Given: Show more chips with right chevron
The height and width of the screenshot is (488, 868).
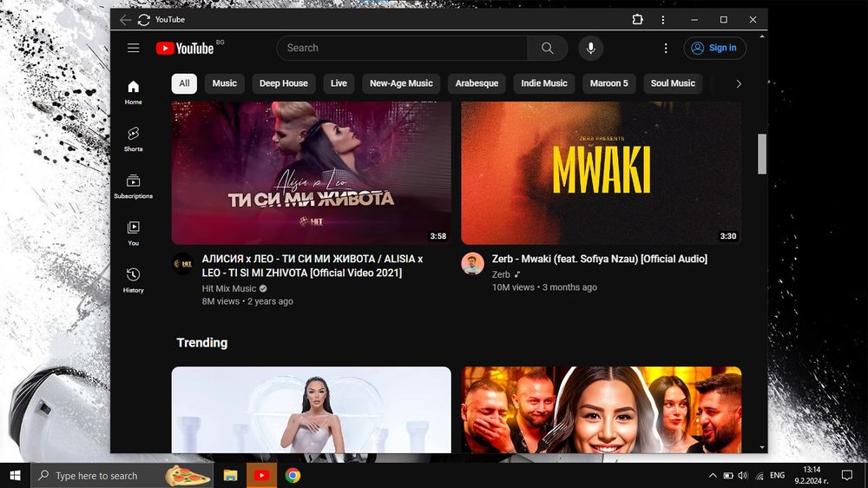Looking at the screenshot, I should pyautogui.click(x=739, y=83).
